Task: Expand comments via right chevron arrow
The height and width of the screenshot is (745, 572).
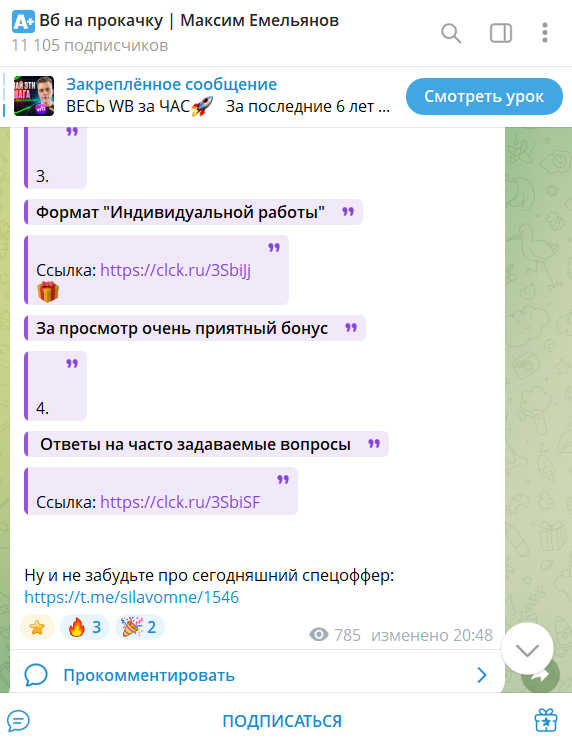Action: click(x=481, y=675)
